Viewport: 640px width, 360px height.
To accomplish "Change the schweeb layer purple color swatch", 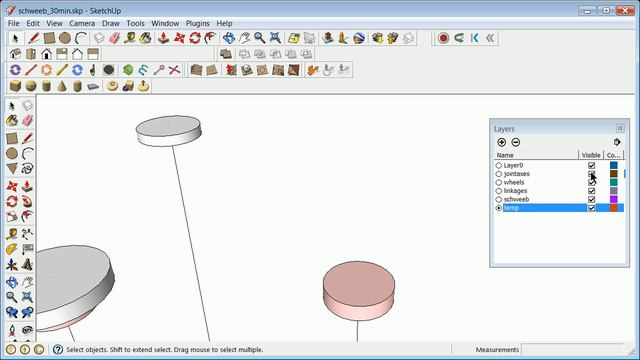I will point(613,200).
